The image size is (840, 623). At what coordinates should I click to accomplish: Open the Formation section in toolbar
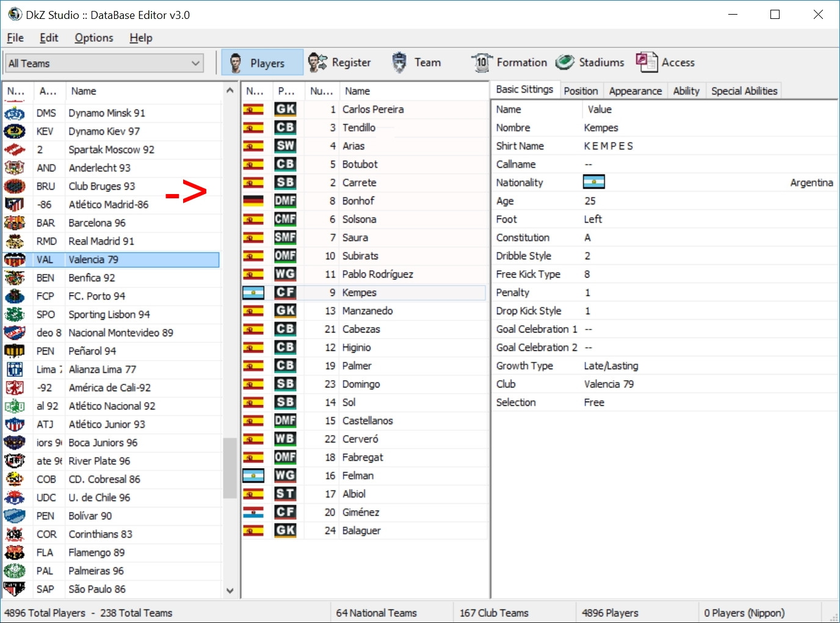click(509, 62)
